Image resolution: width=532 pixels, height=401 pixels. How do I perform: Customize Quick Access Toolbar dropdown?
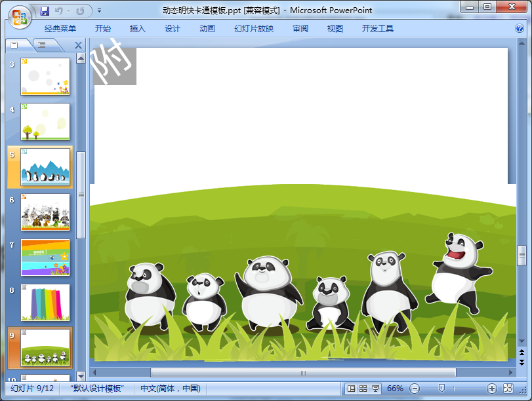pyautogui.click(x=100, y=11)
